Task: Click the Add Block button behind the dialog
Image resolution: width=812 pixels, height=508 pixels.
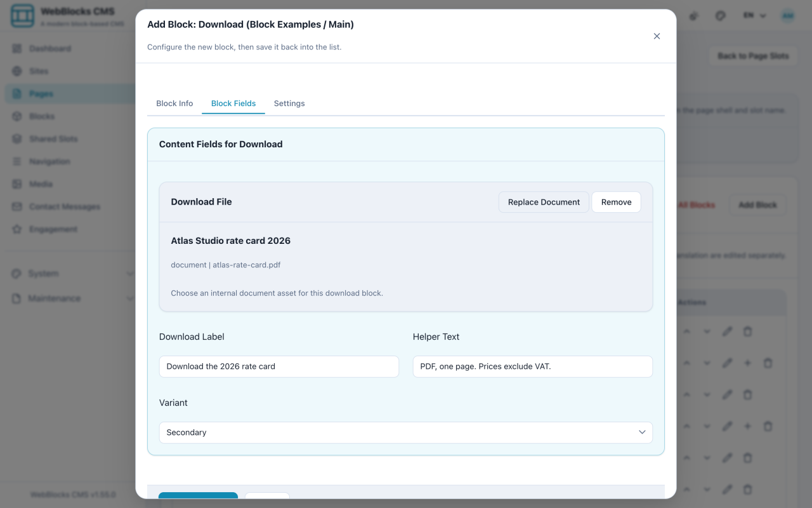Action: [757, 205]
